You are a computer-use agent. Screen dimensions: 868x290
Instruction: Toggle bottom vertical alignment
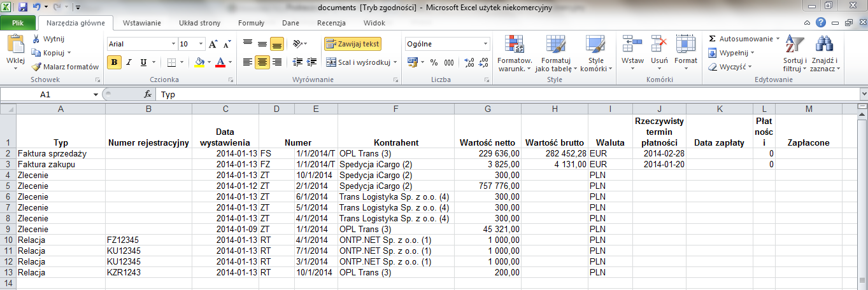coord(276,44)
